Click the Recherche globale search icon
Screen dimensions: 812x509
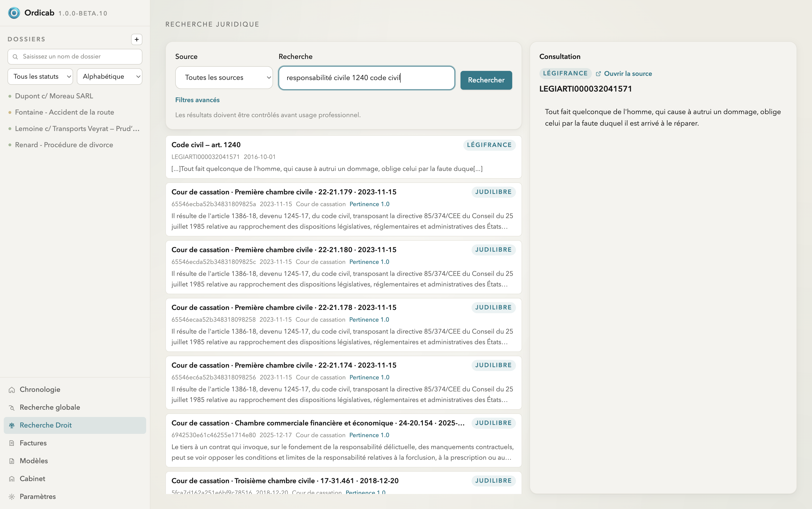(12, 408)
